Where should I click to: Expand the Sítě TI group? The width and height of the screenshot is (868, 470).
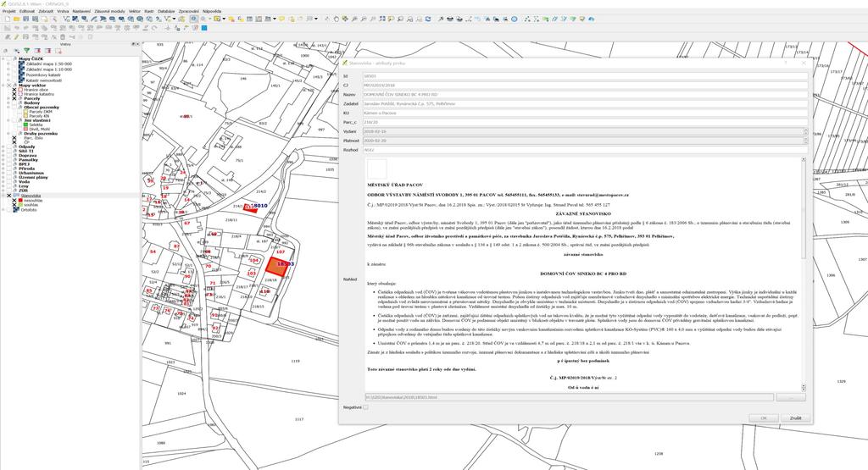coord(3,151)
